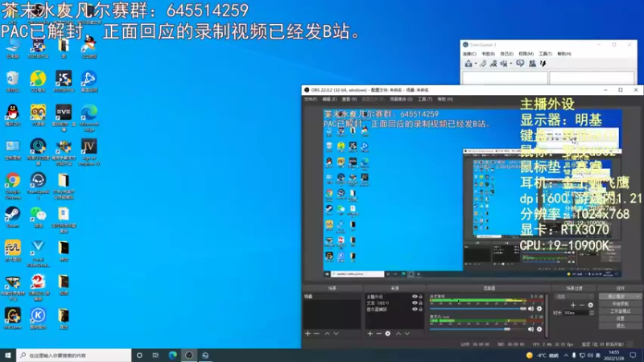The width and height of the screenshot is (644, 362).
Task: Open the 工具(T) menu in OBS
Action: pos(425,99)
